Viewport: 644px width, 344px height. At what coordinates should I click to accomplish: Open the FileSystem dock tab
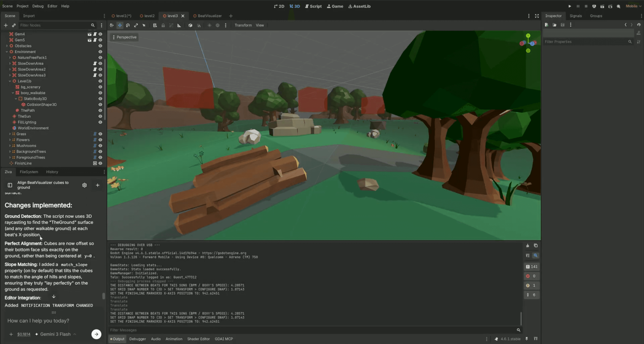(x=29, y=172)
